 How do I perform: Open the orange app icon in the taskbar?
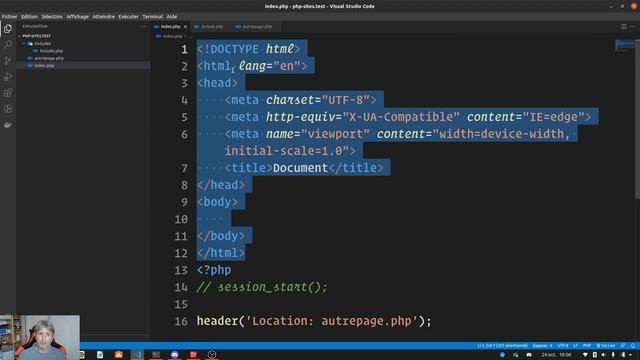pos(119,355)
